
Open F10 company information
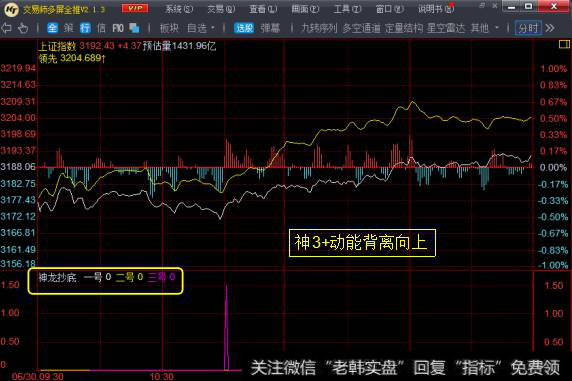pos(118,28)
